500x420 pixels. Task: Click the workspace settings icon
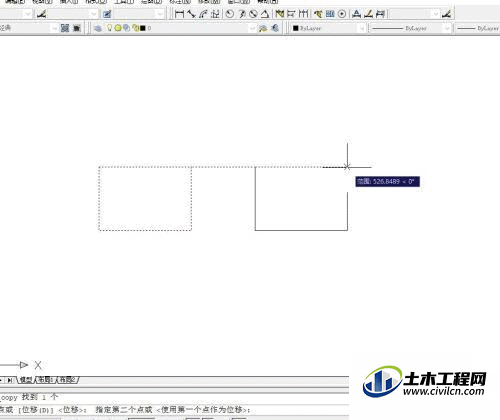coord(65,28)
